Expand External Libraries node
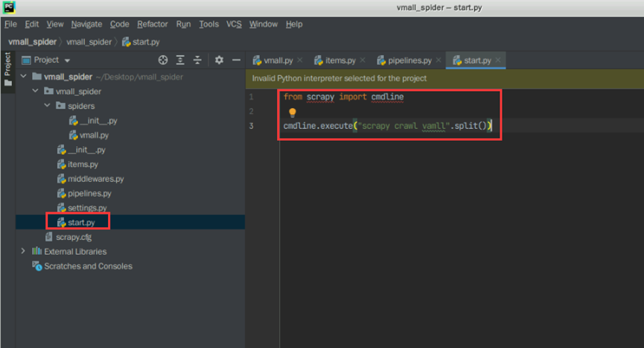This screenshot has width=644, height=348. coord(23,251)
